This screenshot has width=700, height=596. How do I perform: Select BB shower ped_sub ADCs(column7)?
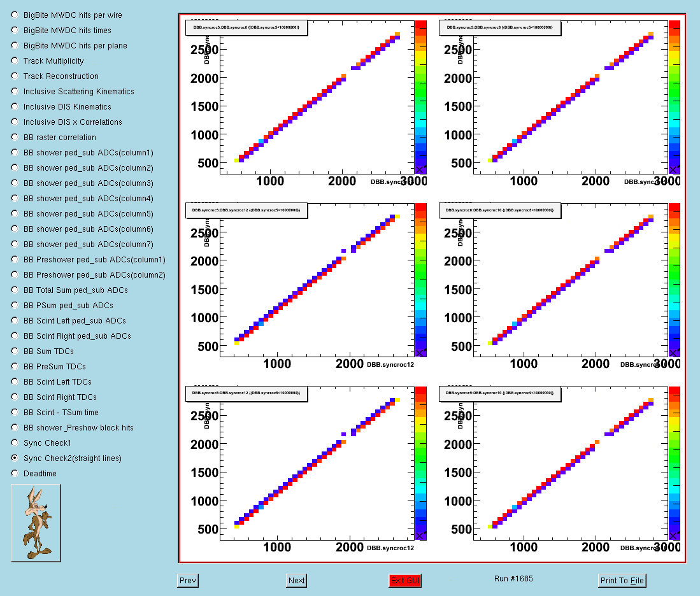(82, 244)
